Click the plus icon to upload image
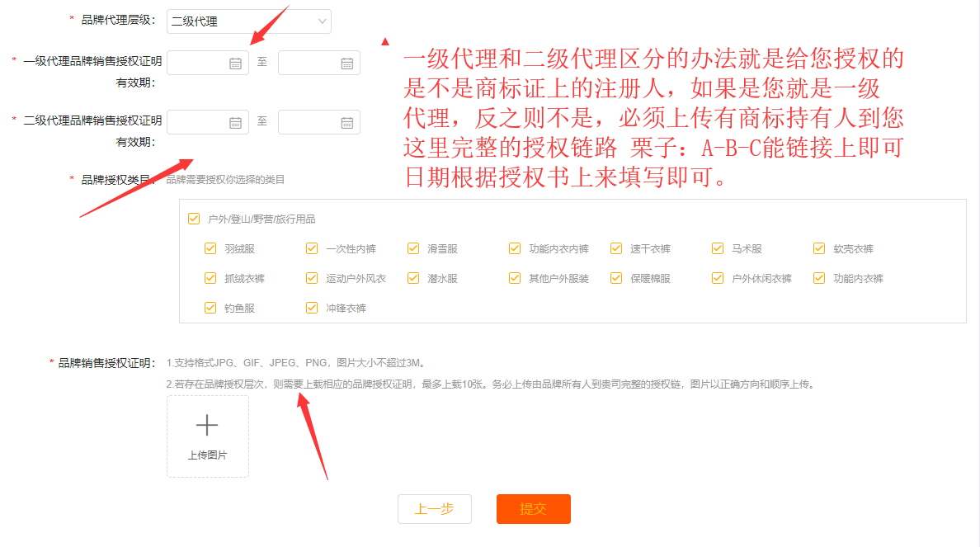This screenshot has height=547, width=980. pos(207,425)
